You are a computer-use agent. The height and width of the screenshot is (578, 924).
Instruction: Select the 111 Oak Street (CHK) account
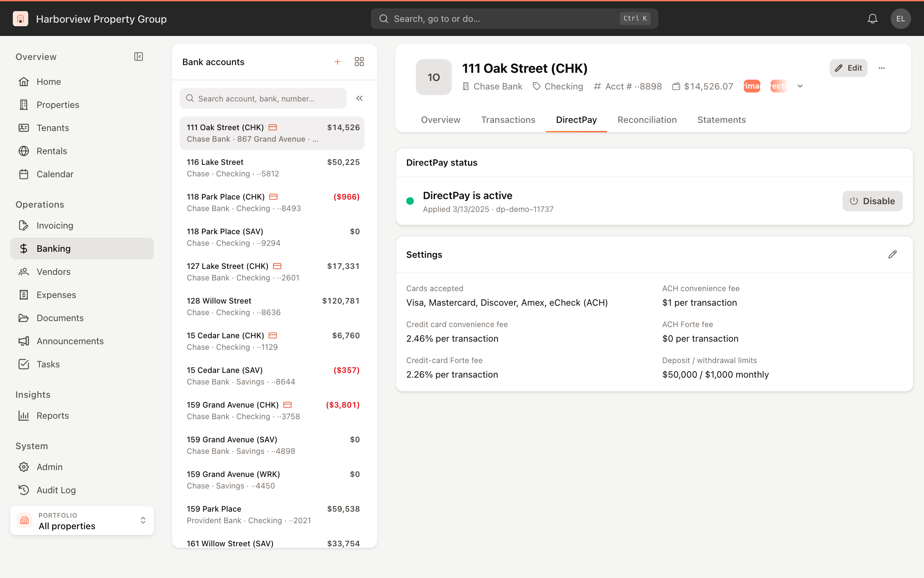tap(272, 133)
